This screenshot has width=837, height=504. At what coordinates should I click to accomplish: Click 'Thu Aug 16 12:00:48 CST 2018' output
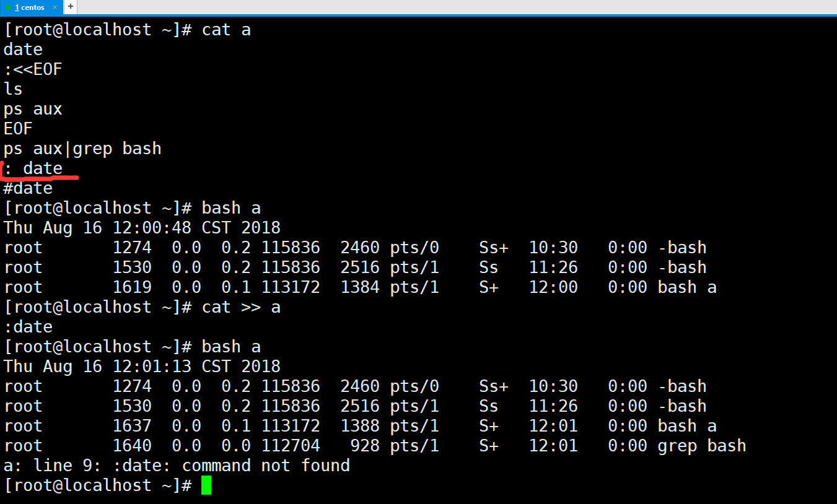click(142, 228)
